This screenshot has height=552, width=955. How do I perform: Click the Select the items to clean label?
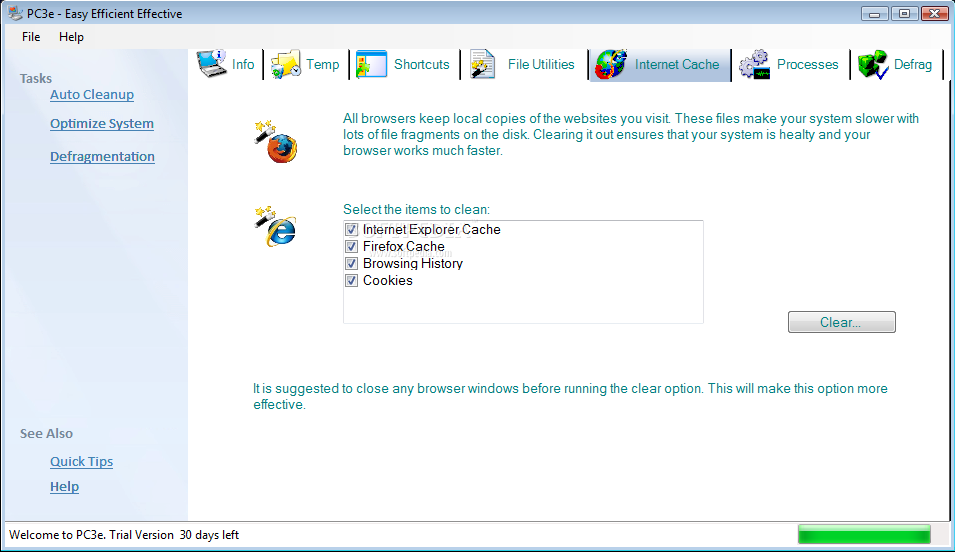(x=416, y=210)
